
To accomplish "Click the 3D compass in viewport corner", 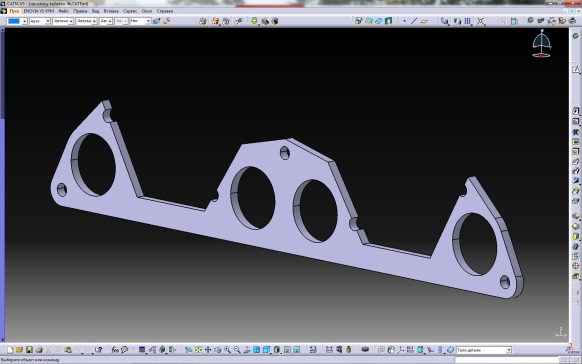I will point(542,44).
